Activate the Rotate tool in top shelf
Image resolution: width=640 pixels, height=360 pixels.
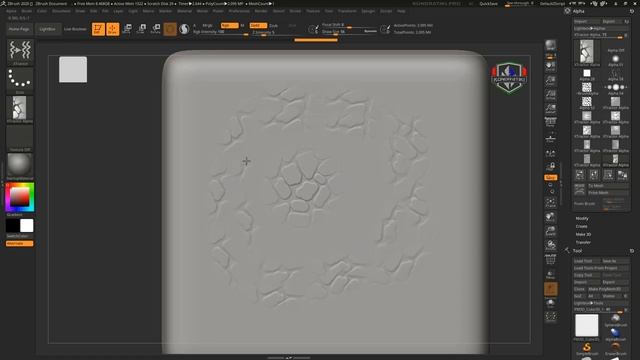(156, 29)
